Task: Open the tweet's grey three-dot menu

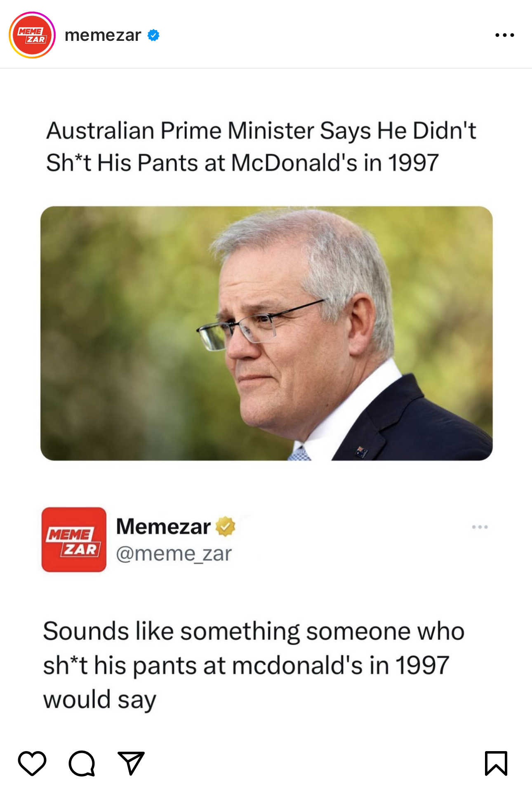Action: [x=480, y=527]
